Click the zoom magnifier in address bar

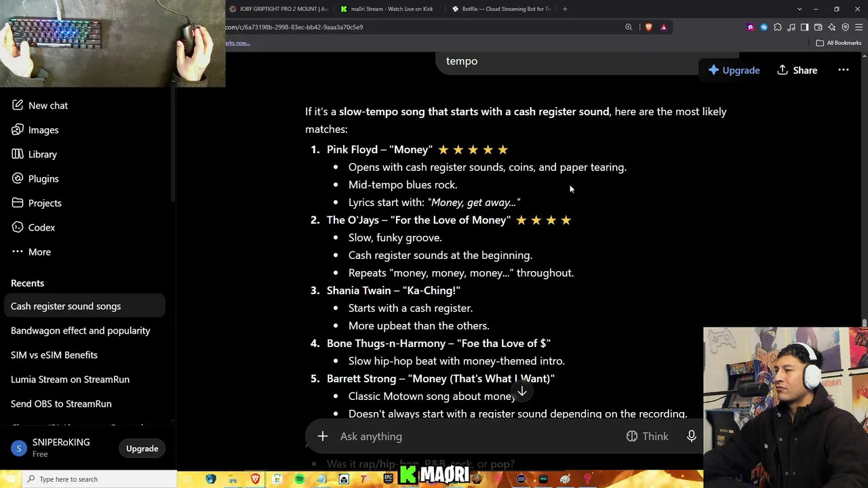629,27
